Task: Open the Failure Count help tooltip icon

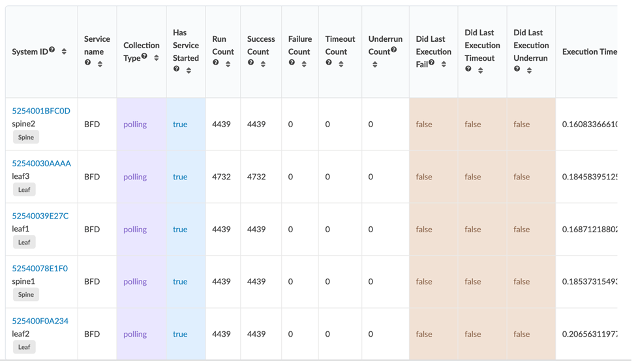Action: [292, 63]
